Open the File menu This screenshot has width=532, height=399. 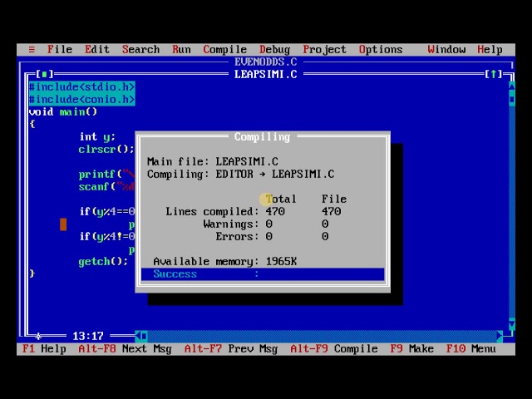[x=59, y=50]
